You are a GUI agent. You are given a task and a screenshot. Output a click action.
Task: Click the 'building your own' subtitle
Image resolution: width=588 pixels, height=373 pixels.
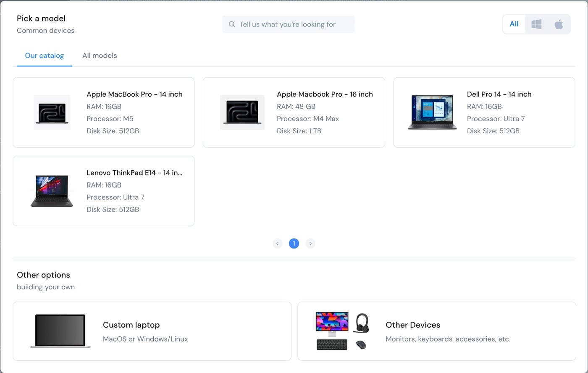pyautogui.click(x=46, y=287)
